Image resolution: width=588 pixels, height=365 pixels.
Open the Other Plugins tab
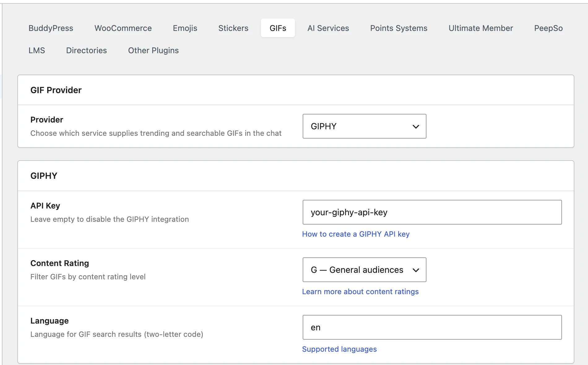tap(153, 50)
